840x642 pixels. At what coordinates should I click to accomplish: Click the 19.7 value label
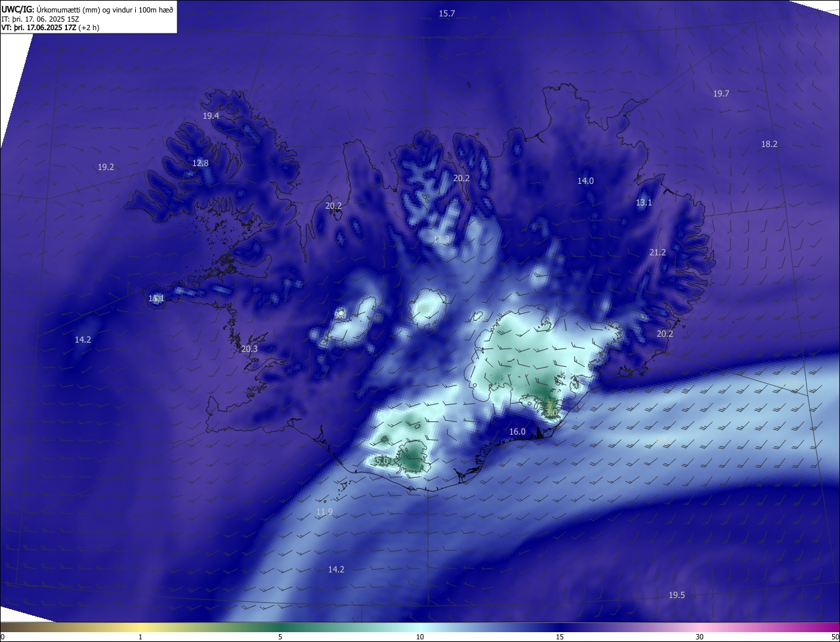coord(721,94)
